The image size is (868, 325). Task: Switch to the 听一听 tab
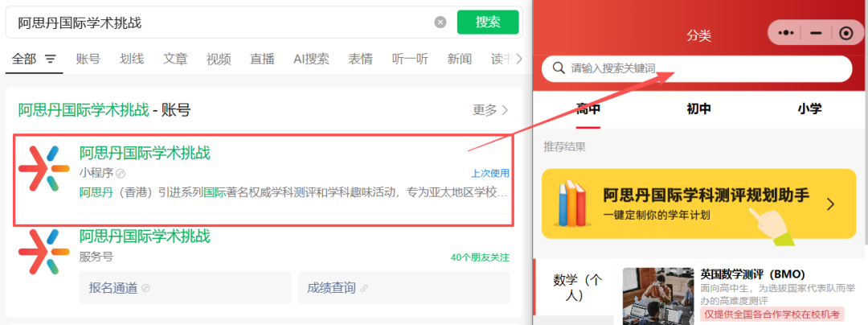click(x=410, y=59)
